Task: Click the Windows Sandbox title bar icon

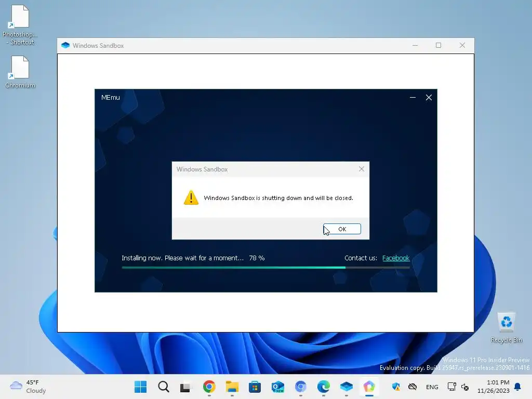Action: point(65,46)
